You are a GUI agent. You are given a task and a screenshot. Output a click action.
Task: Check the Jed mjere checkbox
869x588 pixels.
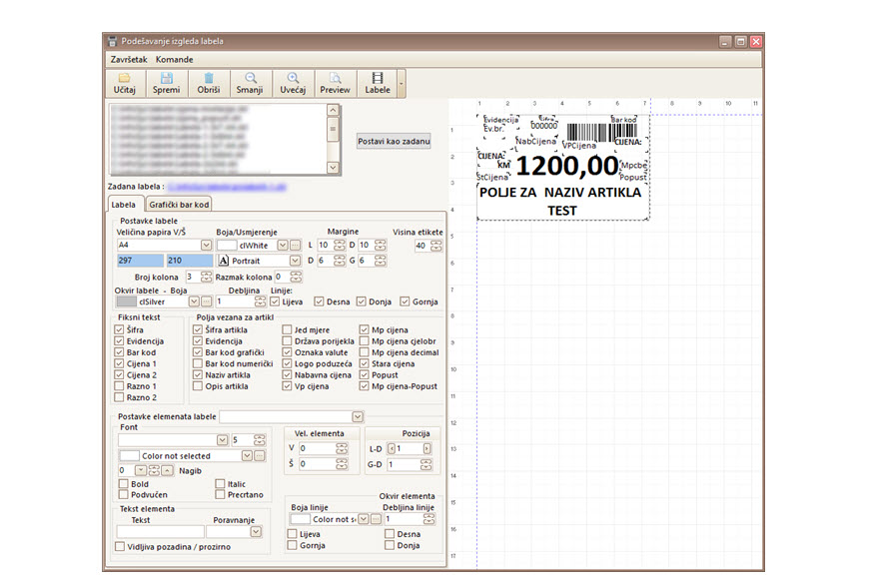(287, 329)
